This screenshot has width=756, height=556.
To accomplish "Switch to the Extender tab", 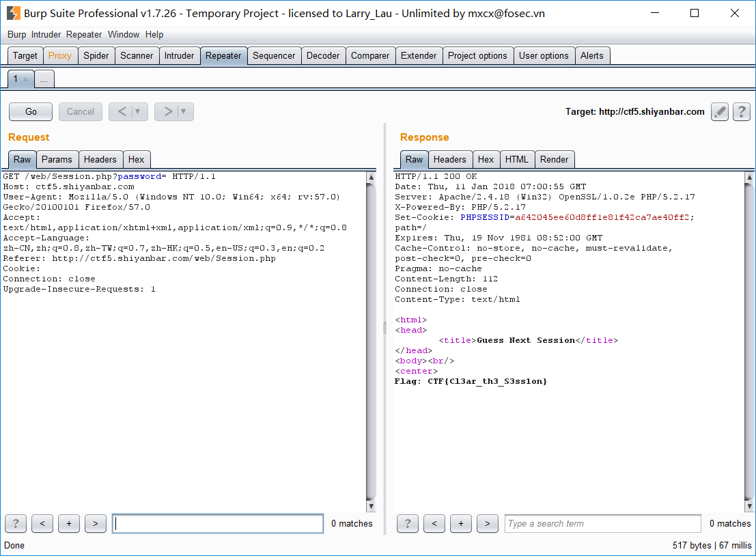I will pos(419,56).
